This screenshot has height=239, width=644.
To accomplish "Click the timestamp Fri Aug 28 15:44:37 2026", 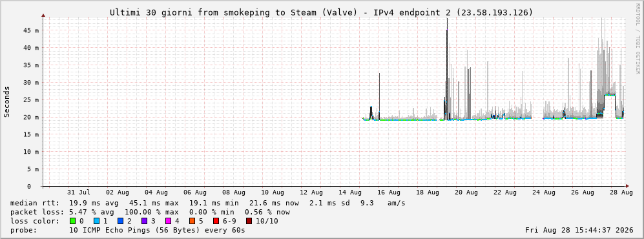I will [x=579, y=230].
